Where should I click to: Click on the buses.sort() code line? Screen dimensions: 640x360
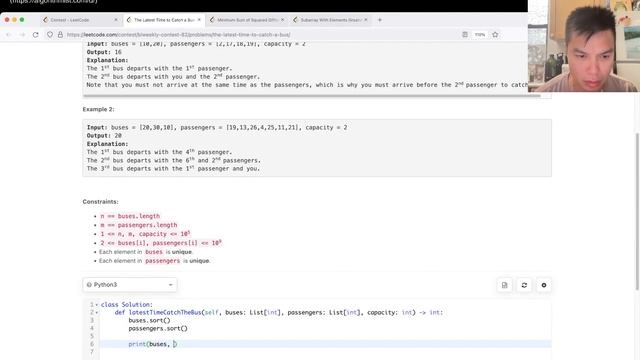[x=149, y=320]
